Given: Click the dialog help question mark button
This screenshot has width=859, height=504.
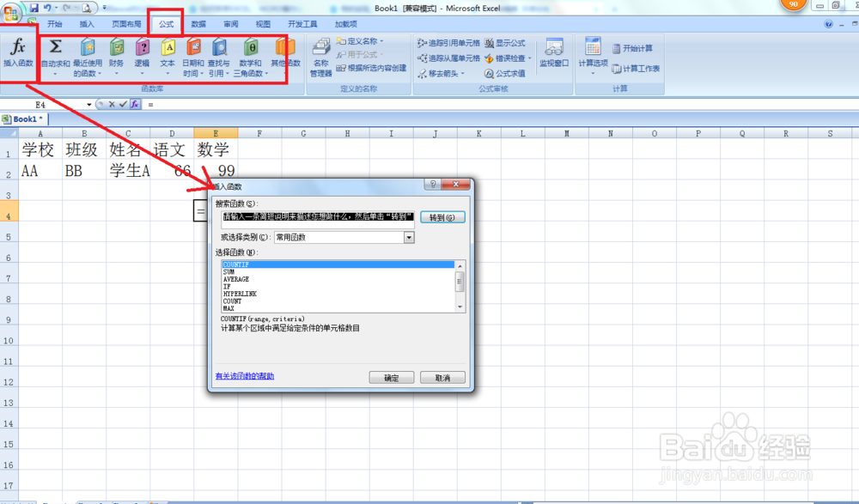Looking at the screenshot, I should (433, 184).
